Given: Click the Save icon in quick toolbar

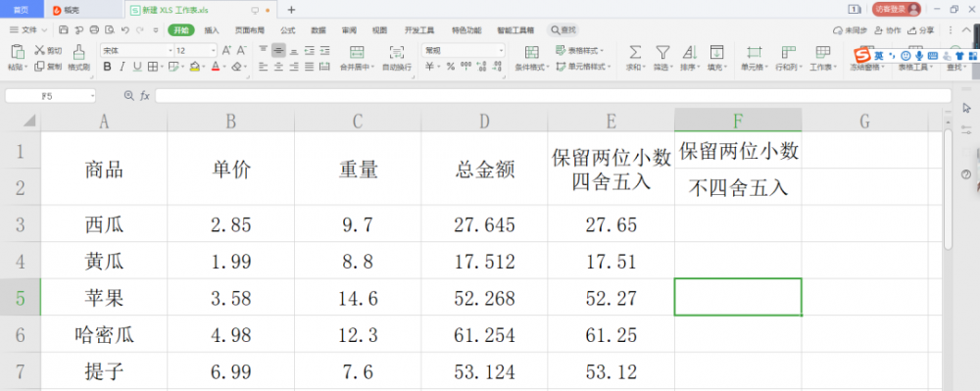Looking at the screenshot, I should 63,29.
